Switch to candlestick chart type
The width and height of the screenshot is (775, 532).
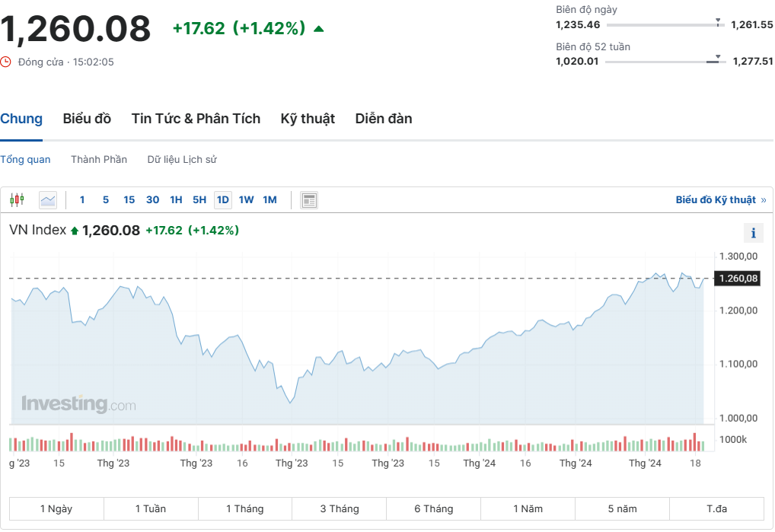pos(17,200)
